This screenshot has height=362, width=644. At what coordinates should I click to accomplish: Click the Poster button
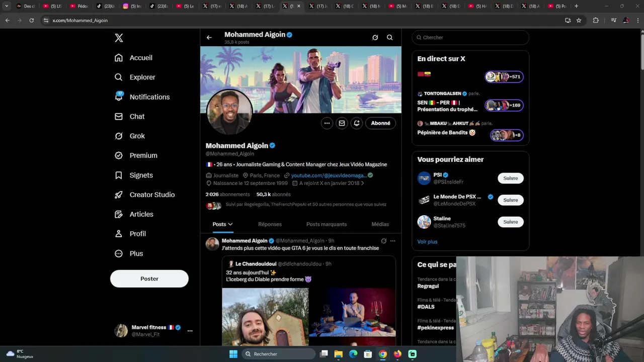149,279
